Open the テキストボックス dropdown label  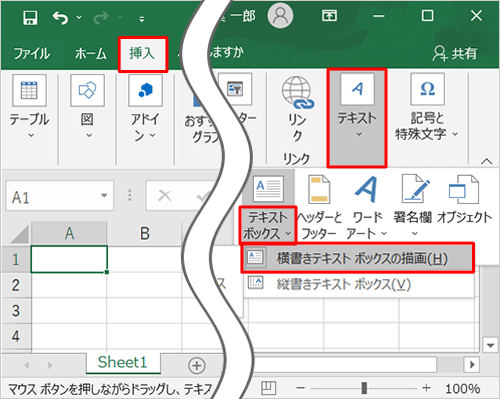pyautogui.click(x=268, y=225)
